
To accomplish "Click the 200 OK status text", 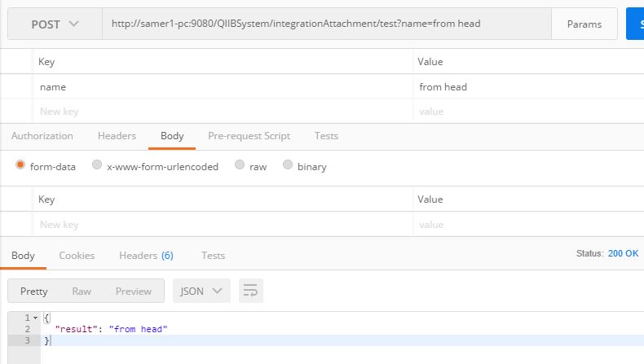I will (x=623, y=253).
